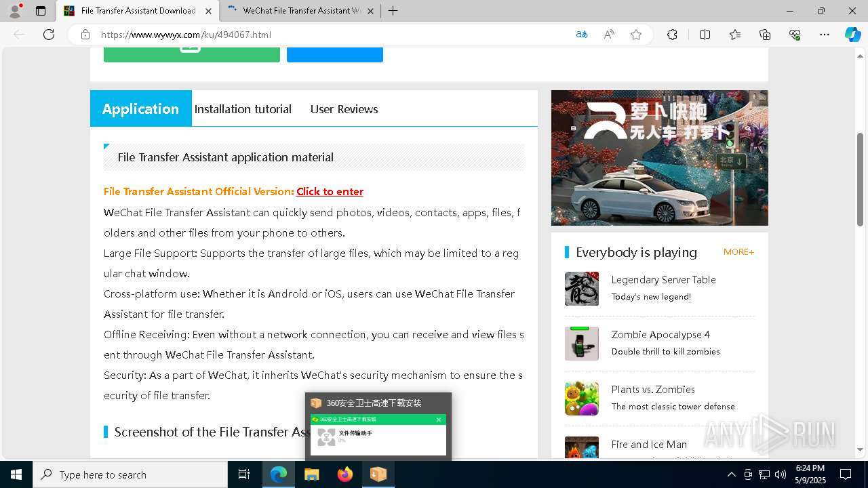Screen dimensions: 868x488
Task: Open the translate page icon
Action: (582, 35)
